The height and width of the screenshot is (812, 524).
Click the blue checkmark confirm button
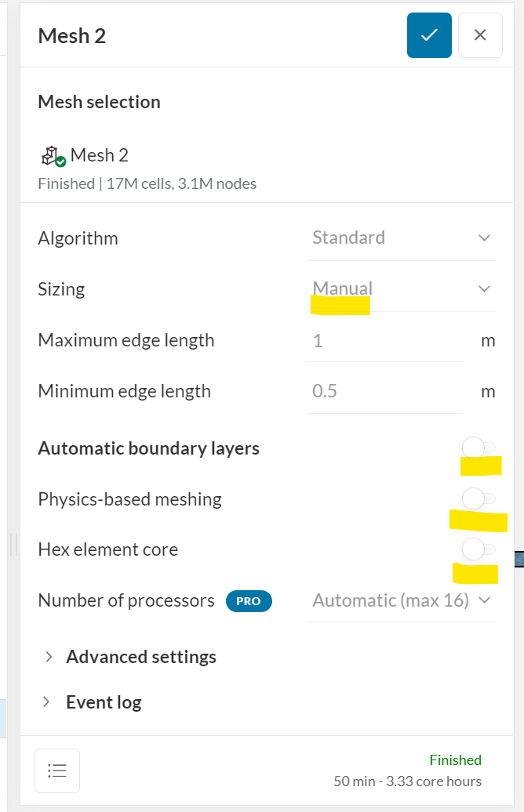(429, 35)
